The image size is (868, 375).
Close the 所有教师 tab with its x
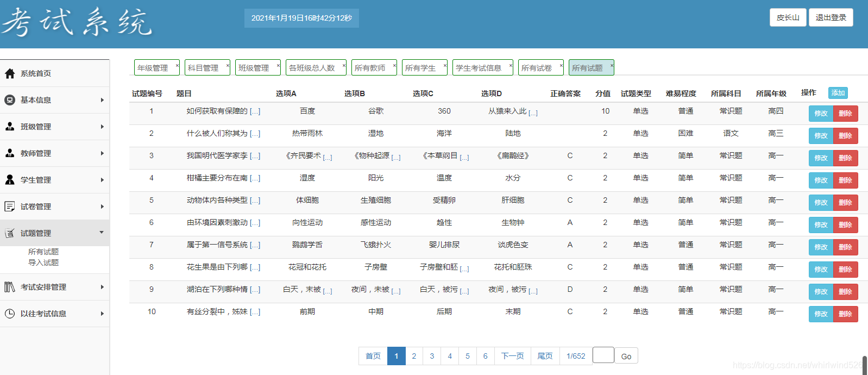[x=394, y=66]
